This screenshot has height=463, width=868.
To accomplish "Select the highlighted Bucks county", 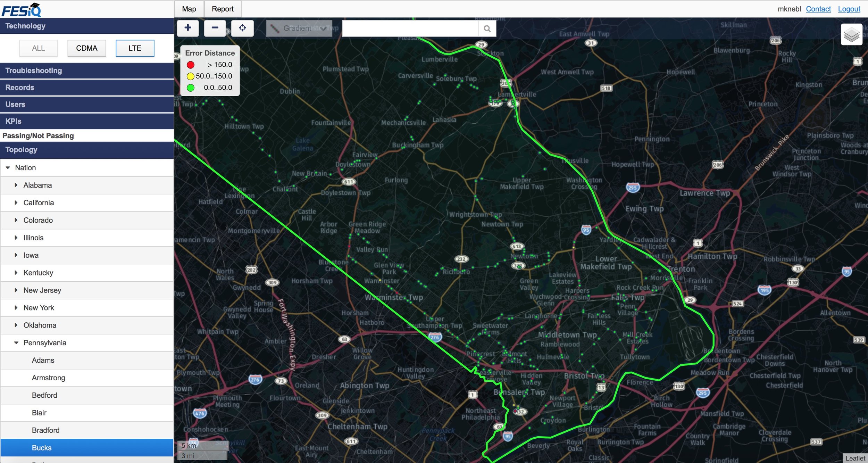I will pos(87,448).
